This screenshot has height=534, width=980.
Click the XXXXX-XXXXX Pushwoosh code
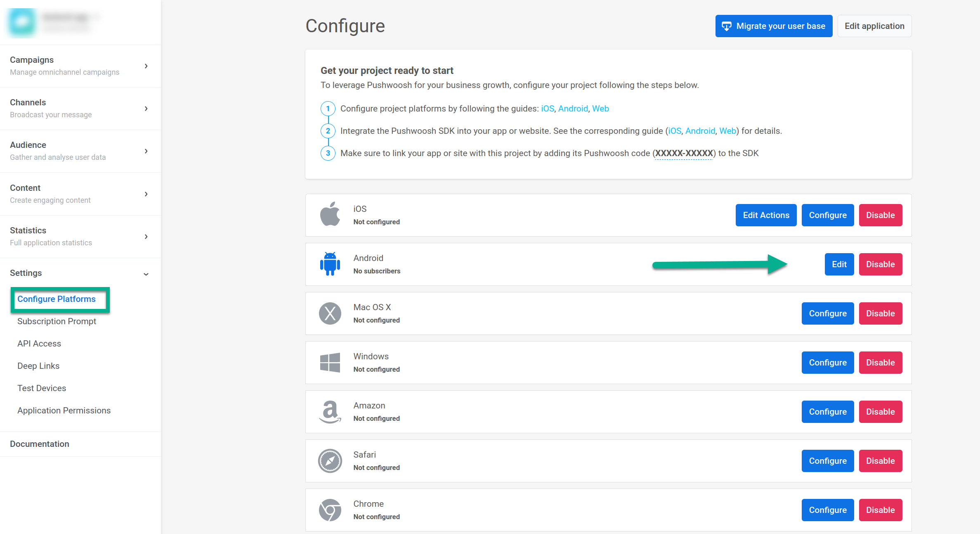tap(684, 153)
